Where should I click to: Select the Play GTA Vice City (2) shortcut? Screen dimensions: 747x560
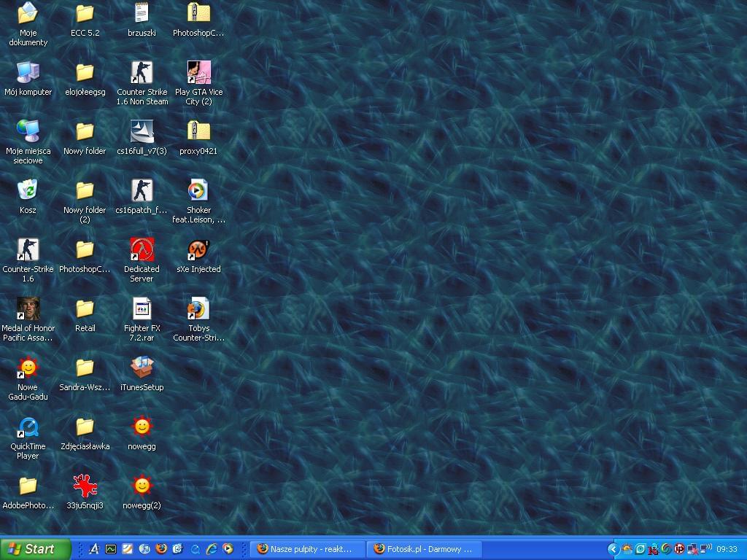(x=198, y=83)
